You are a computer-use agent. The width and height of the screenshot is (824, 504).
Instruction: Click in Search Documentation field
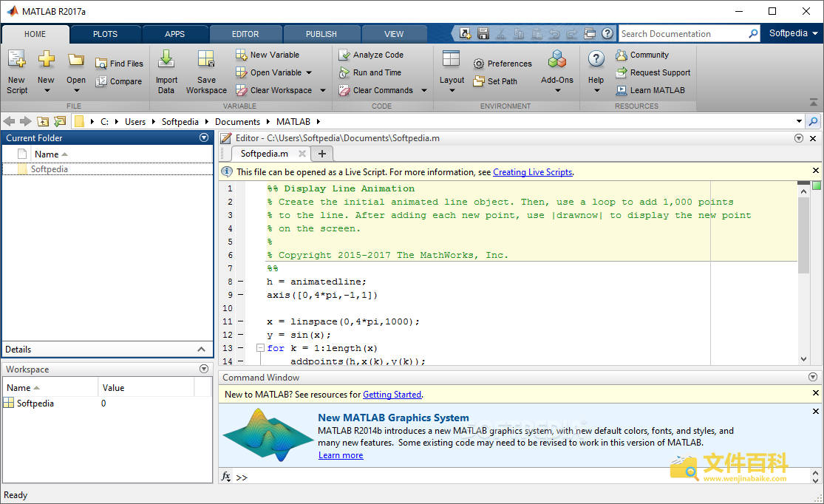[683, 34]
